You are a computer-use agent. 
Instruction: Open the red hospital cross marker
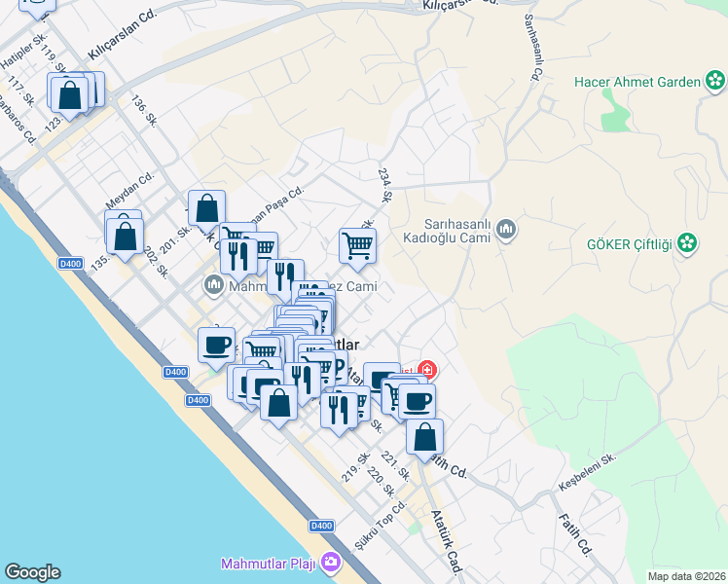(426, 370)
